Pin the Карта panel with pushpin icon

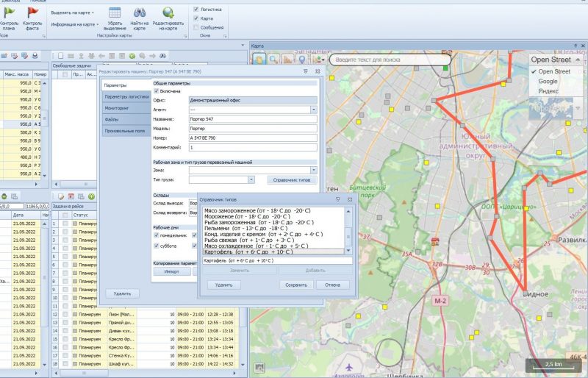click(x=576, y=46)
